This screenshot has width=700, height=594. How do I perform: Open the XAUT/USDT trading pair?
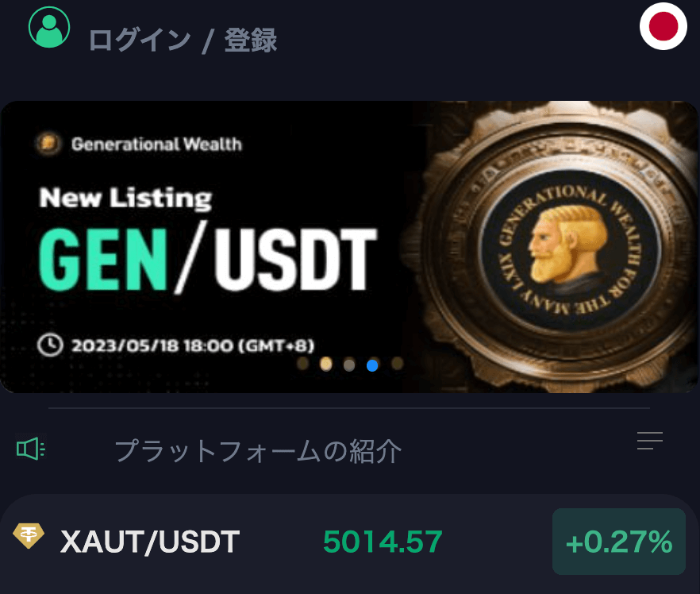tap(150, 542)
